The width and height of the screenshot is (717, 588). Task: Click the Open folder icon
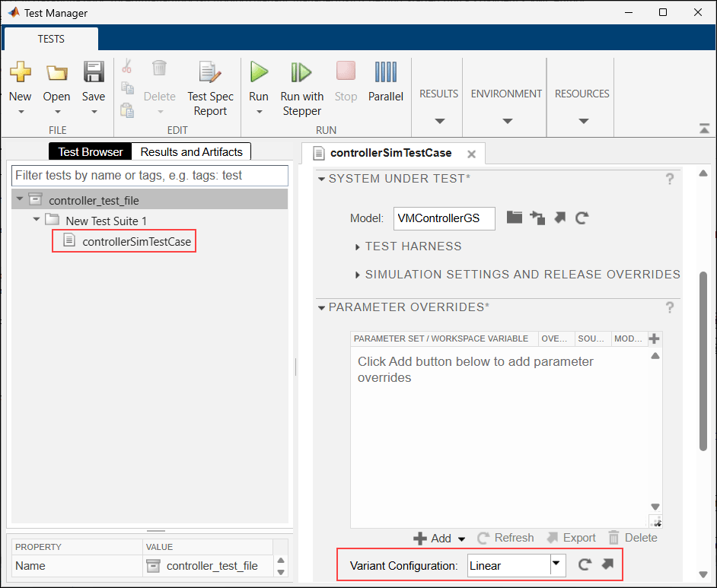click(56, 72)
